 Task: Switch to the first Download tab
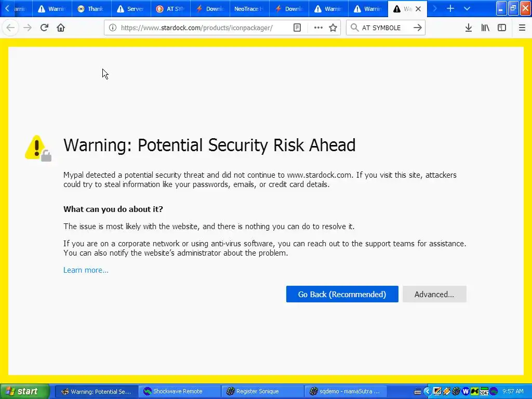pos(210,9)
